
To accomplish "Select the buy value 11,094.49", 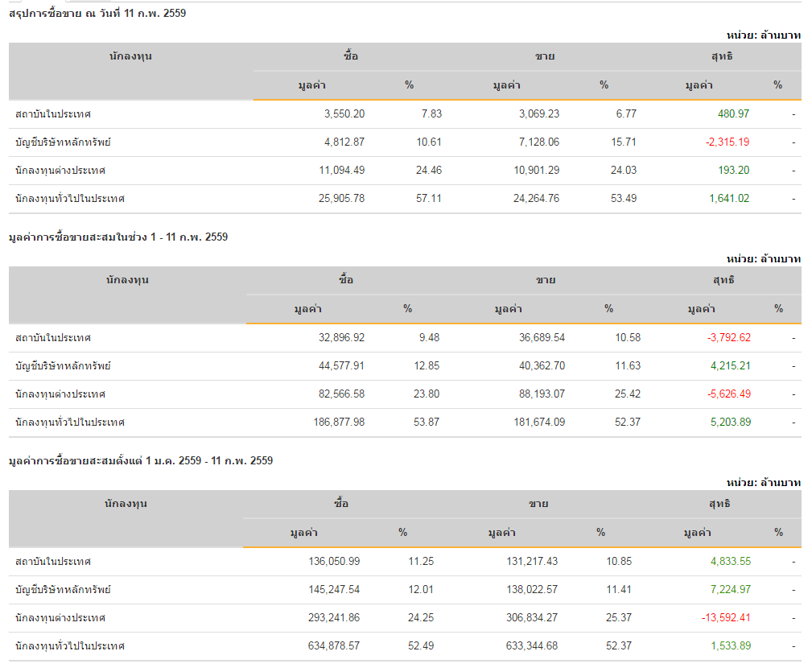I will 344,171.
